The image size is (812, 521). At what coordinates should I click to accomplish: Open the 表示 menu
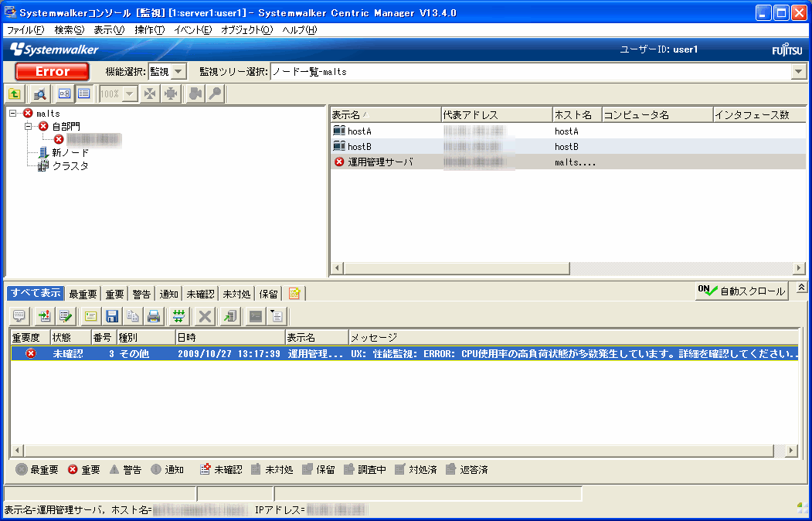pos(109,30)
